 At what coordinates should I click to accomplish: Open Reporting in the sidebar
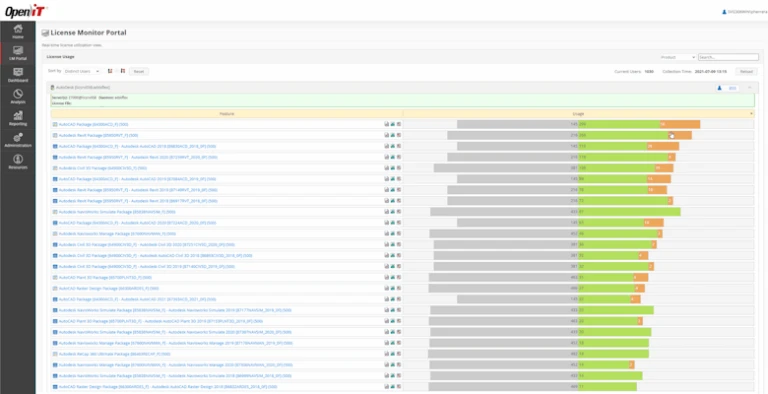point(18,118)
